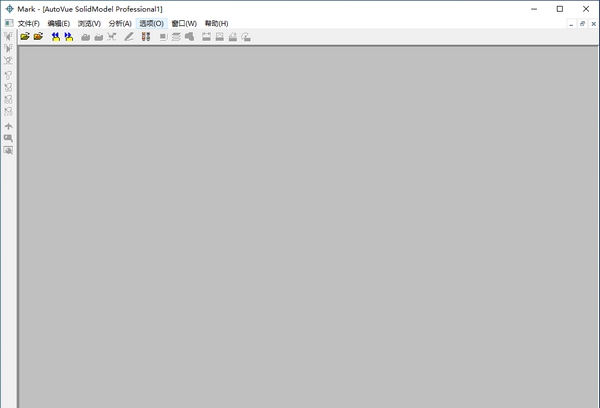This screenshot has width=600, height=408.
Task: Open the 窗口(W) menu
Action: pos(184,23)
